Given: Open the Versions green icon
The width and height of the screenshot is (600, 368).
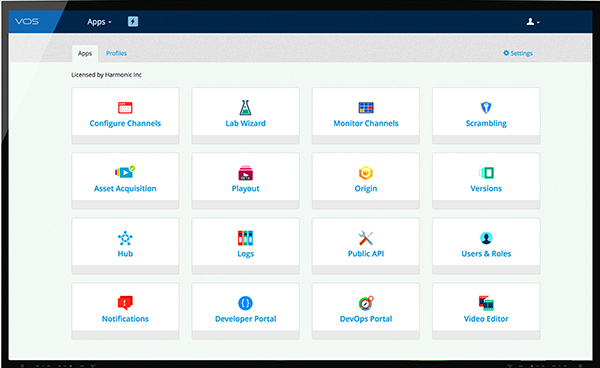Looking at the screenshot, I should 486,173.
